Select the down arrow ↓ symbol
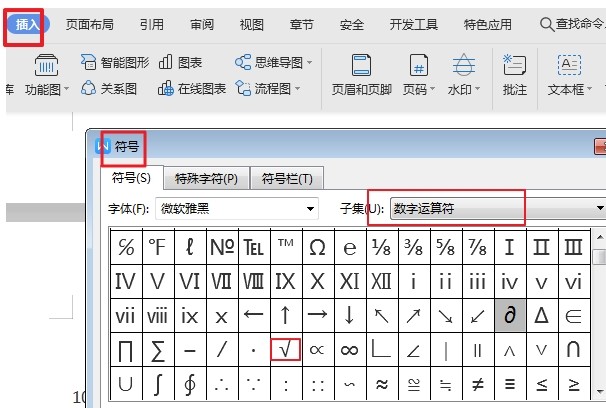This screenshot has height=408, width=606. 350,315
